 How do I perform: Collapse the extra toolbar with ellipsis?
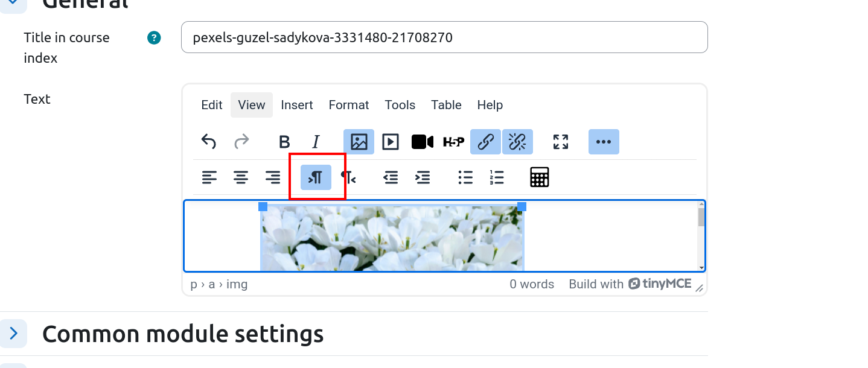pos(604,142)
